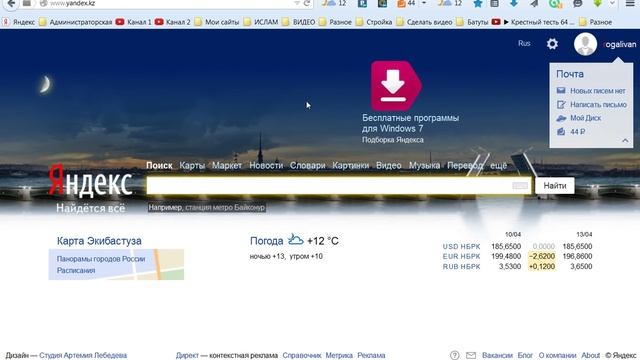The height and width of the screenshot is (360, 640).
Task: Click the example query станция метро Байконур
Action: pyautogui.click(x=225, y=207)
